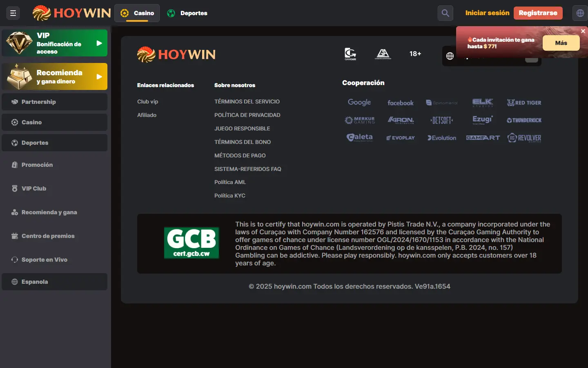Switch to the Casino tab in header
This screenshot has width=588, height=368.
click(137, 13)
